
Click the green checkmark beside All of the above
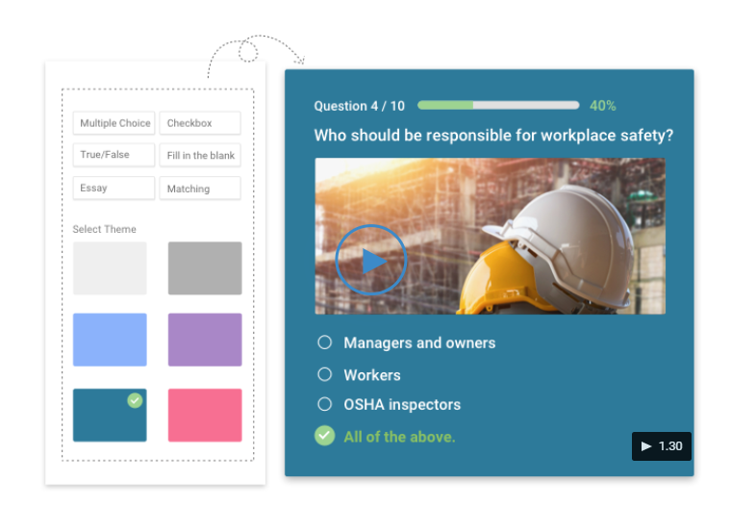[x=324, y=436]
